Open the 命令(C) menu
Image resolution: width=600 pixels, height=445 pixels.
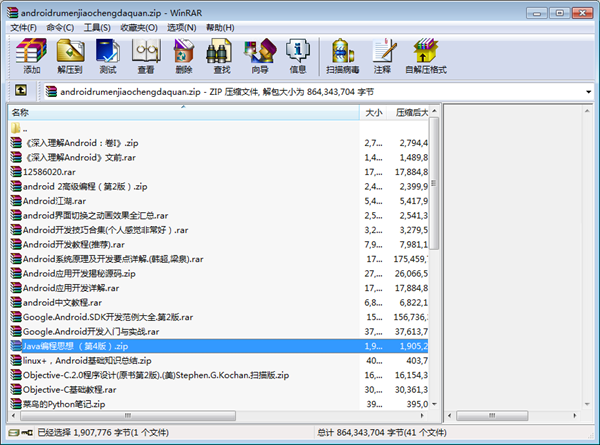[60, 28]
